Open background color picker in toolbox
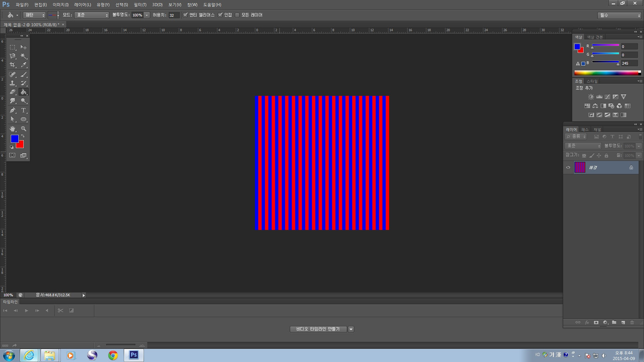Viewport: 644px width, 362px height. pyautogui.click(x=21, y=145)
